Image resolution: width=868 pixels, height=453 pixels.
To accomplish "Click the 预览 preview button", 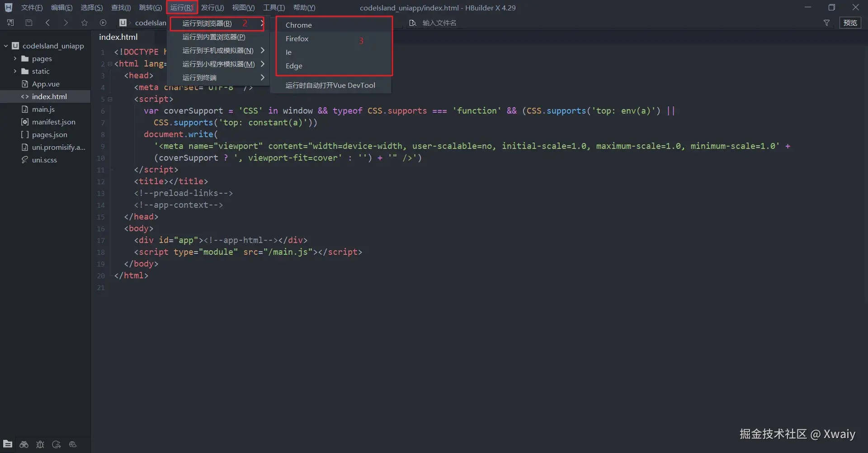I will tap(850, 23).
